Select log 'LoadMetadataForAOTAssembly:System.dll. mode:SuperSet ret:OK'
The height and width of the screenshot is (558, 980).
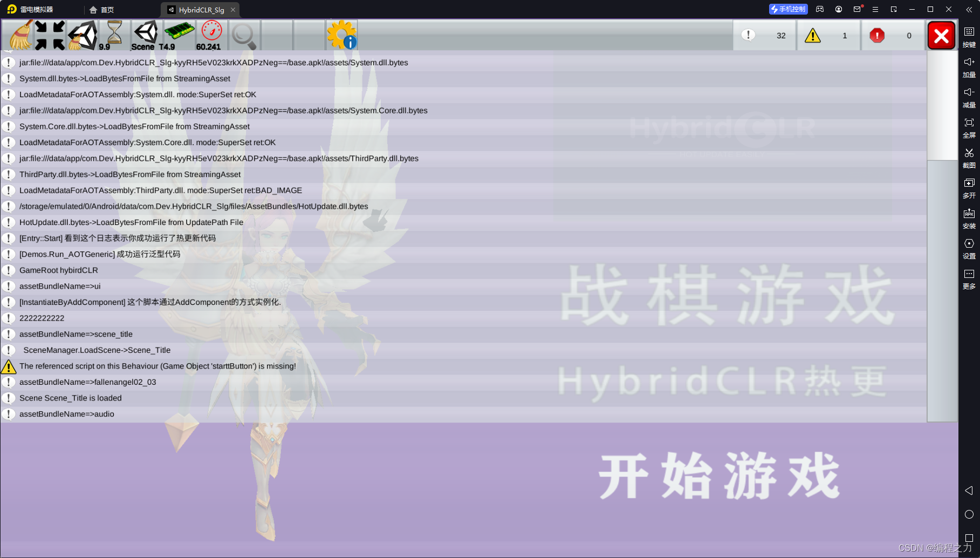(463, 94)
